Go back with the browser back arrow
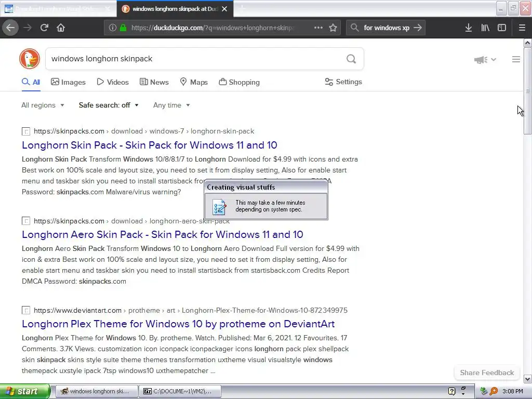The image size is (532, 399). [x=10, y=28]
